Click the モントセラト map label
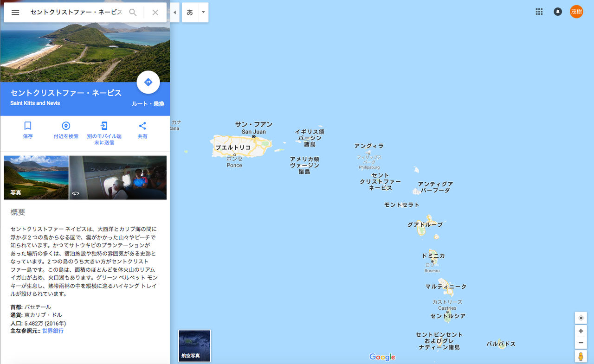Screen dimensions: 594x364 (x=402, y=205)
